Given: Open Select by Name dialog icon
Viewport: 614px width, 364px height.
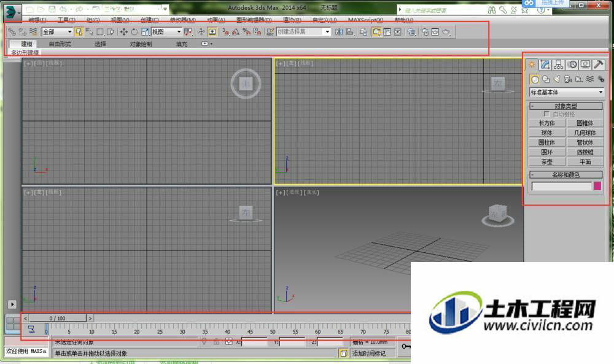Looking at the screenshot, I should [x=89, y=32].
